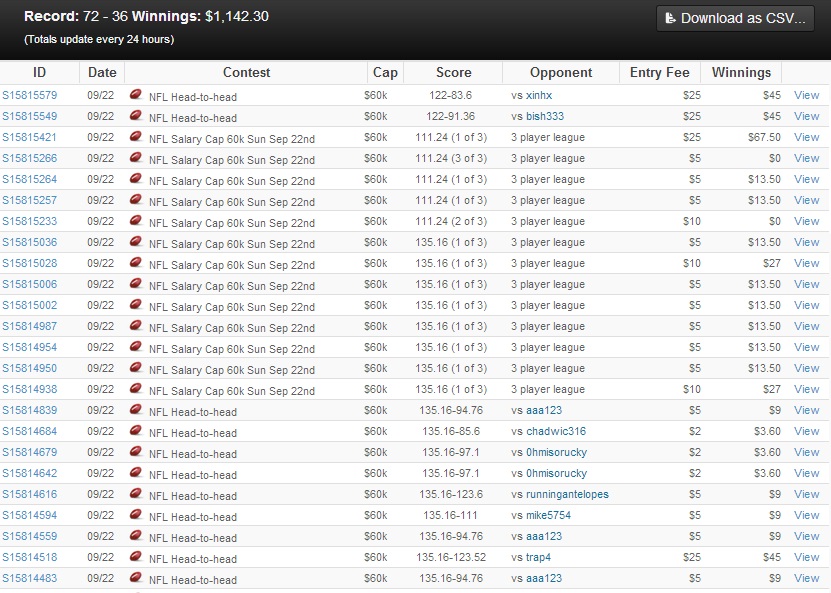
Task: Click football icon in row S15815549
Action: click(x=136, y=116)
